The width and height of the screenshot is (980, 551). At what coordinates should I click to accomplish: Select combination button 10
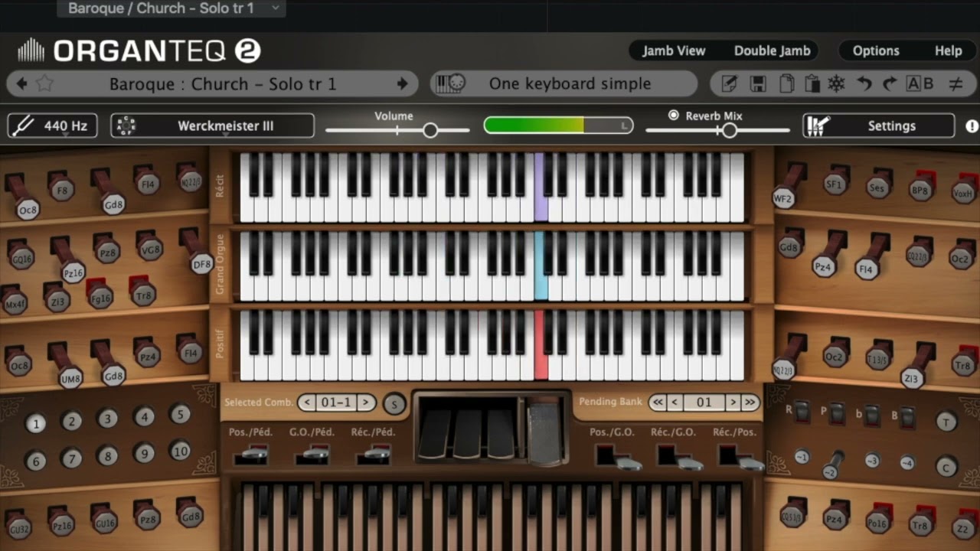(180, 451)
